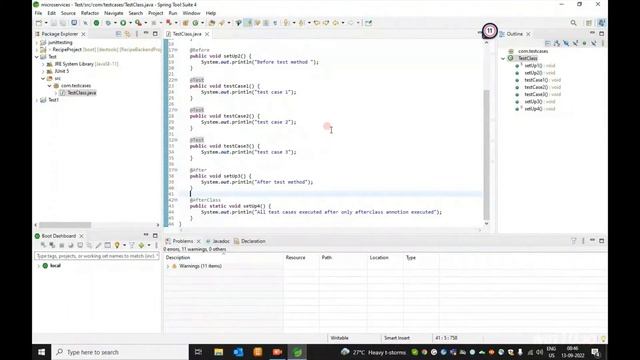Click the Save icon in main toolbar
The image size is (640, 360).
click(53, 23)
